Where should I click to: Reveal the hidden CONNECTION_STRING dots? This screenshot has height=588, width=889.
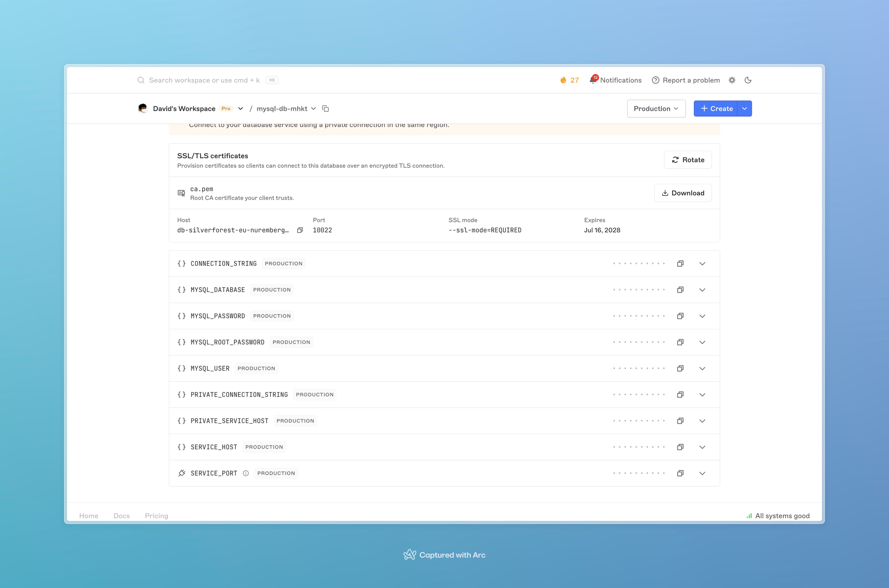[639, 264]
